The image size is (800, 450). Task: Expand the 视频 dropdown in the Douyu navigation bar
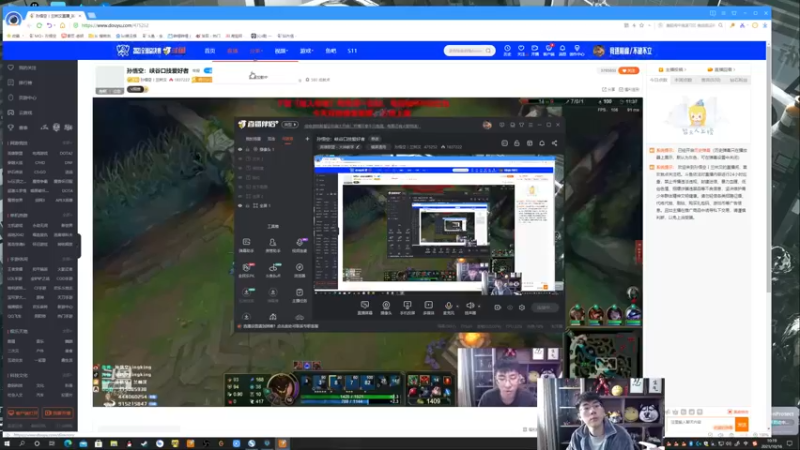(281, 51)
